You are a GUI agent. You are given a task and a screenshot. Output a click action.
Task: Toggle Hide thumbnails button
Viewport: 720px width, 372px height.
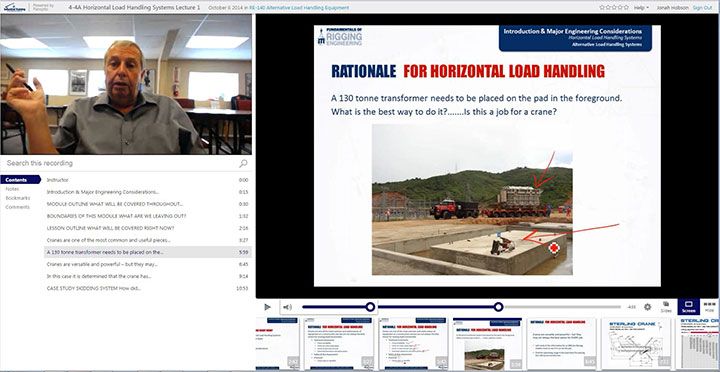pos(709,307)
